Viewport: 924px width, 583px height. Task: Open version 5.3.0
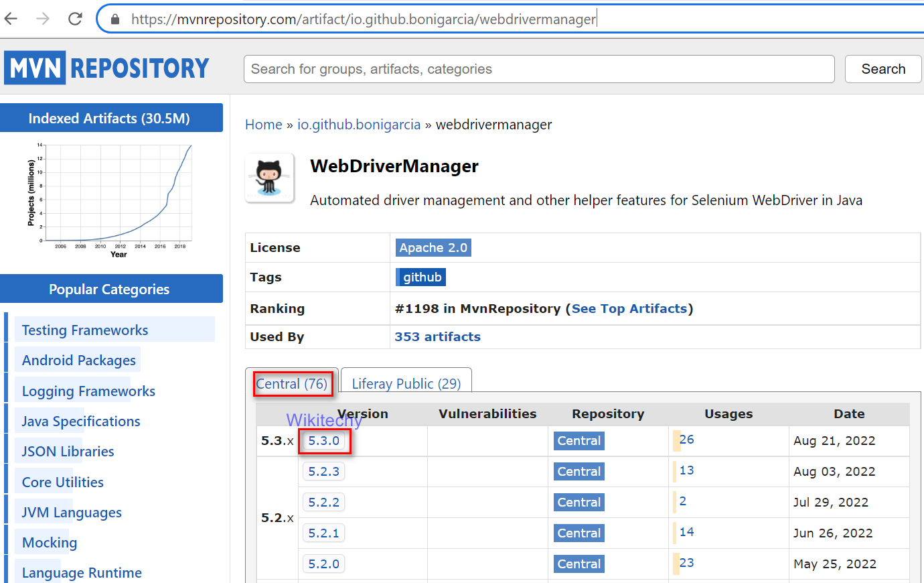pos(324,441)
